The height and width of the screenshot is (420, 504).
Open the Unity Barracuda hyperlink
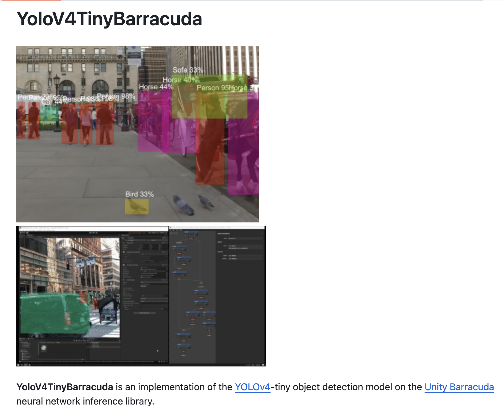pos(459,387)
